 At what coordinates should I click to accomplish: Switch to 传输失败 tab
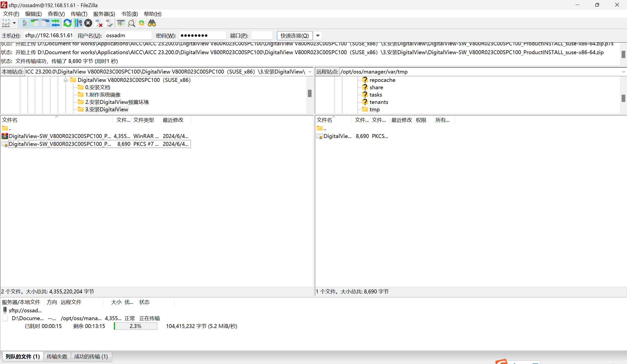[x=57, y=356]
